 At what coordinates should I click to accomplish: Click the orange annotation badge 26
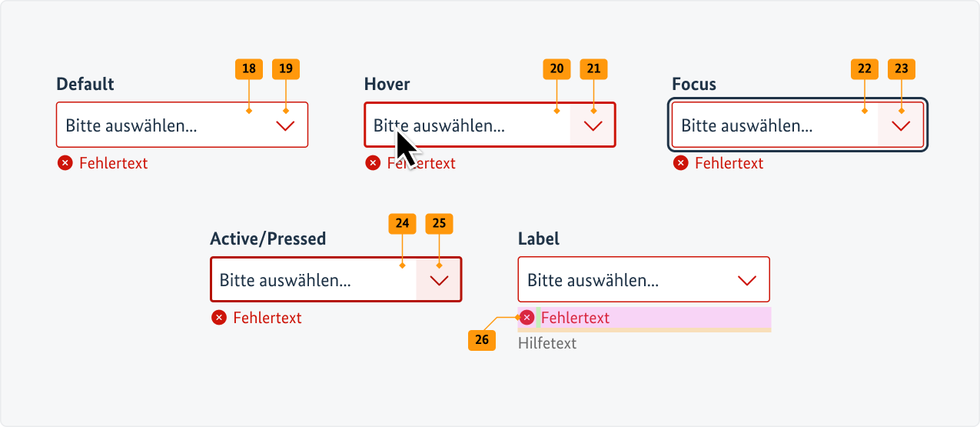482,339
